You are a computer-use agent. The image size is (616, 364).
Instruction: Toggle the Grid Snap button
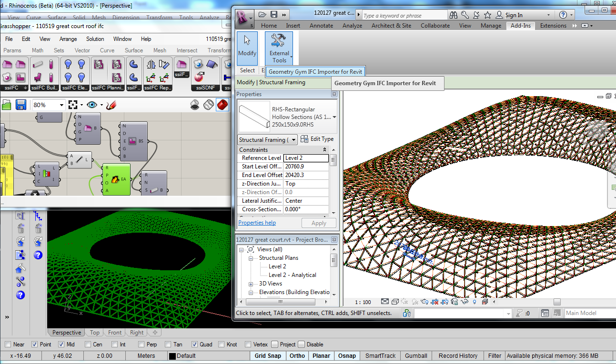267,355
